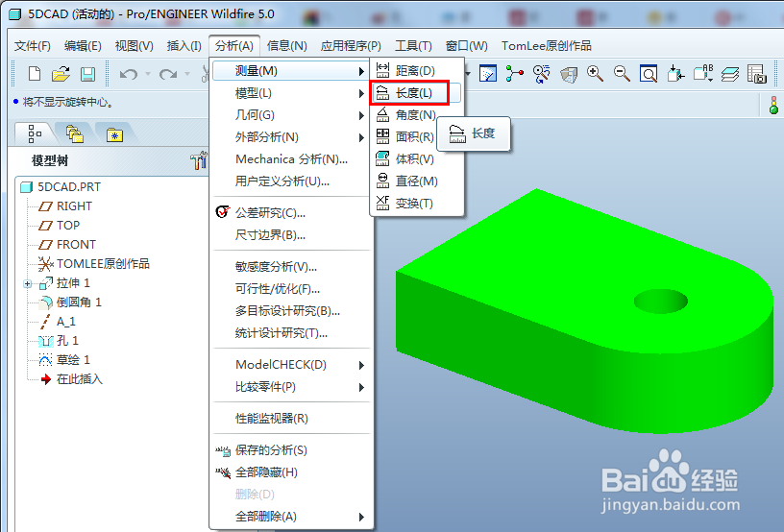Open the model tree settings tool icon
Viewport: 784px width, 532px height.
199,160
